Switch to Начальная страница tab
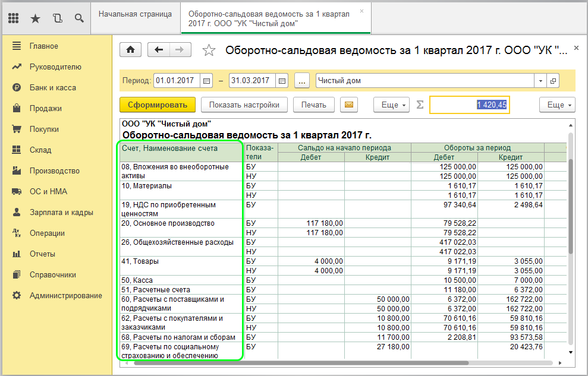Viewport: 588px width, 376px height. (x=136, y=14)
